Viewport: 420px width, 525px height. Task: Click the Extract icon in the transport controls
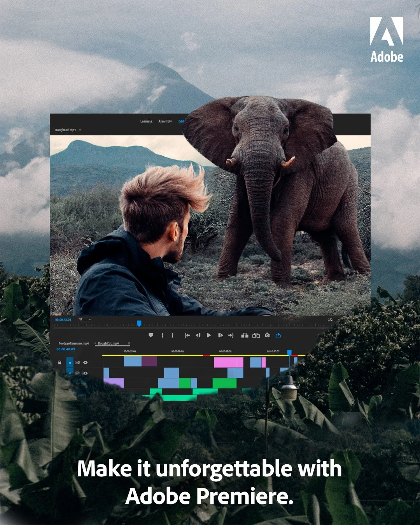tap(256, 335)
